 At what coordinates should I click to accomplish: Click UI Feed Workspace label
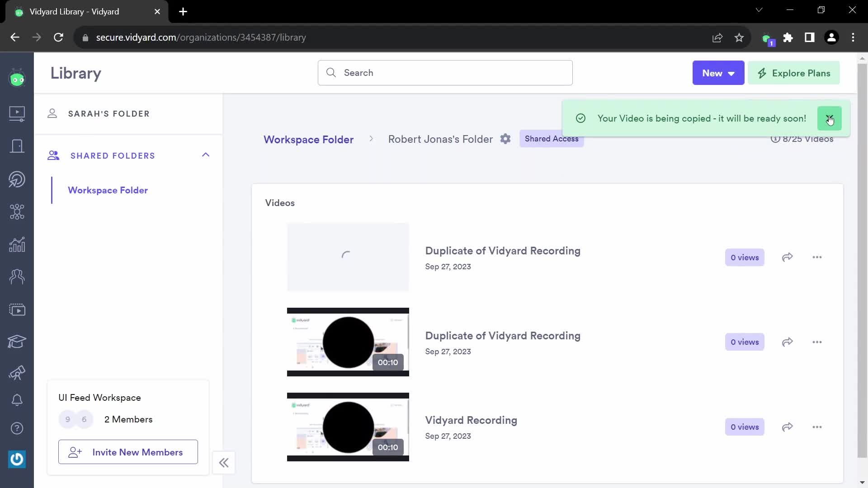click(99, 398)
